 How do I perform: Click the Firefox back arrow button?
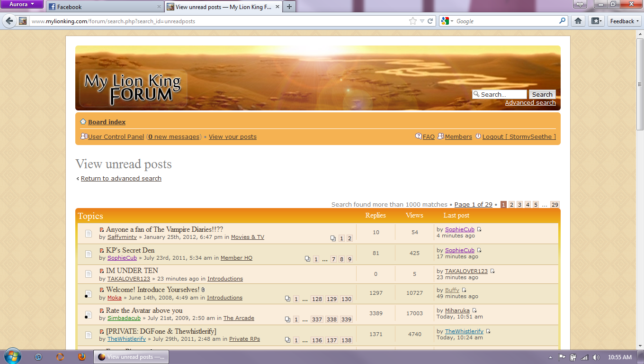point(9,21)
